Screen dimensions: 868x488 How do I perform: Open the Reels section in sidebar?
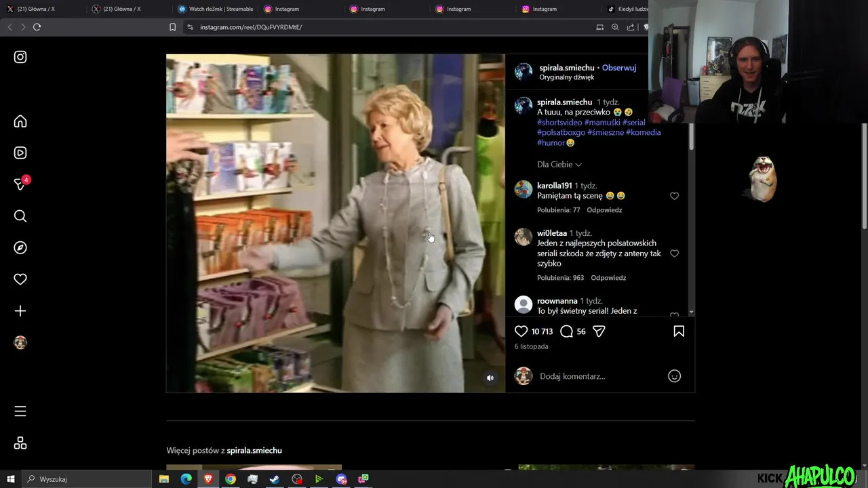pos(20,153)
